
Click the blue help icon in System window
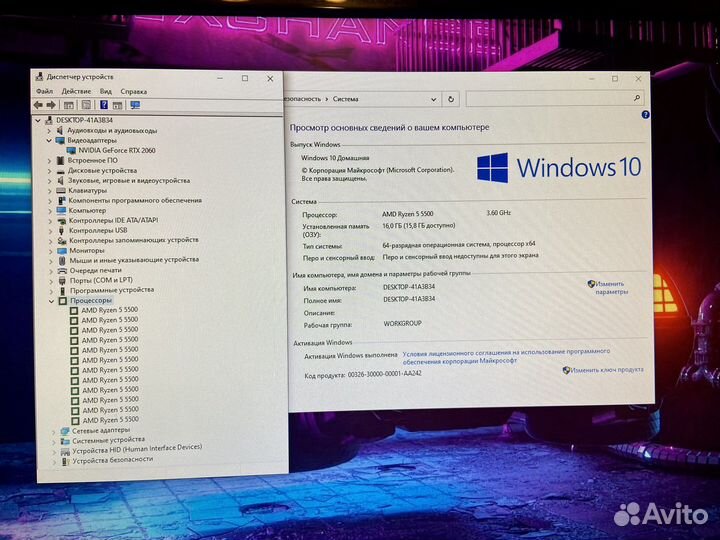[645, 115]
